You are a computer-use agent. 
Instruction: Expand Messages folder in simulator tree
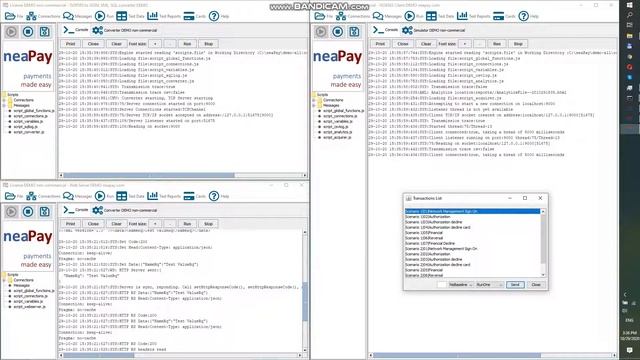[314, 105]
